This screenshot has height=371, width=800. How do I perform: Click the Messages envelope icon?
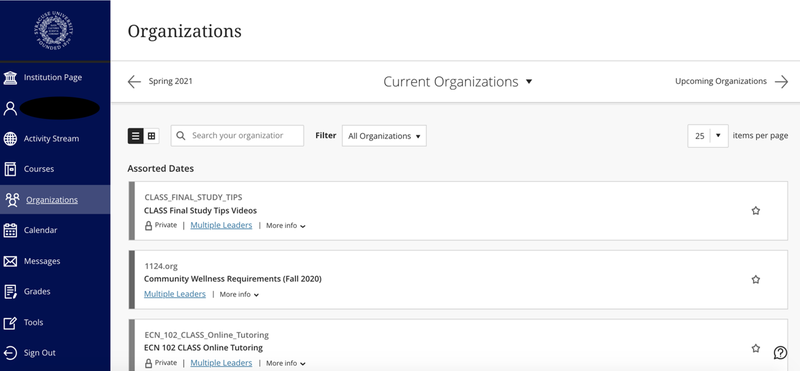coord(10,261)
